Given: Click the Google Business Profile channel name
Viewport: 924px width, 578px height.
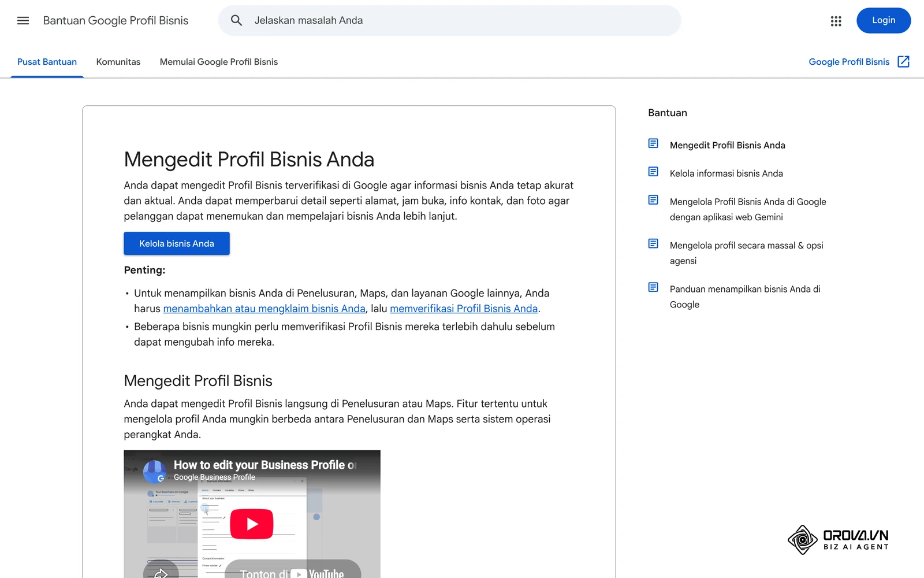Looking at the screenshot, I should click(x=214, y=477).
